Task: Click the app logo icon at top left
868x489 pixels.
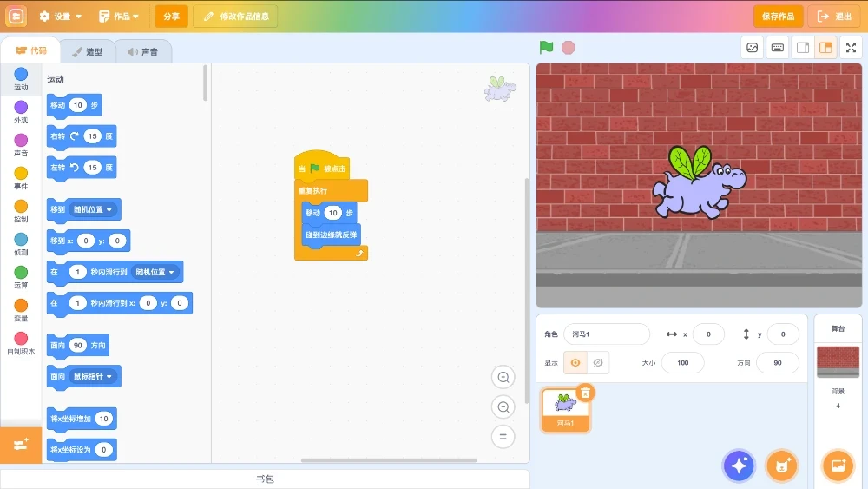Action: click(16, 16)
